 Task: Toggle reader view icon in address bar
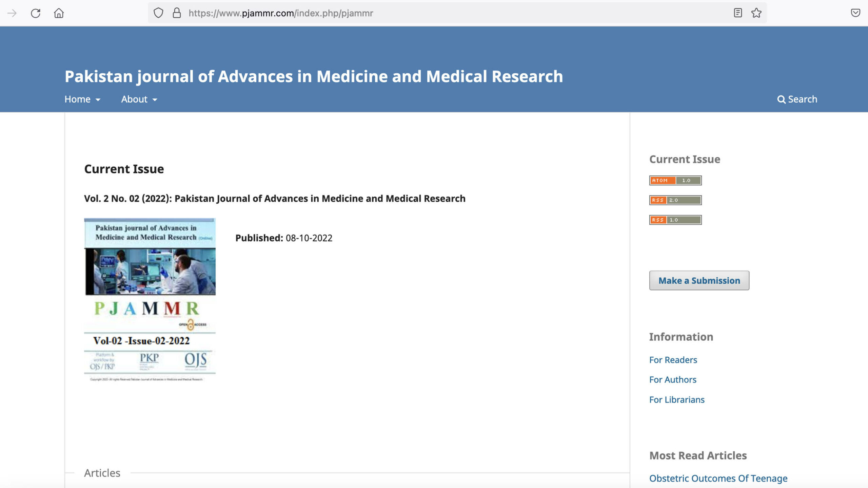[x=738, y=13]
